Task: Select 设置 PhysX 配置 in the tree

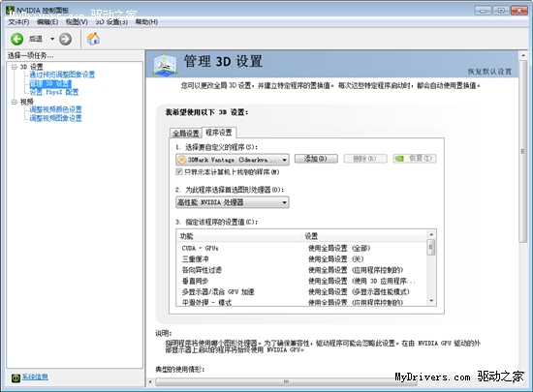Action: 54,92
